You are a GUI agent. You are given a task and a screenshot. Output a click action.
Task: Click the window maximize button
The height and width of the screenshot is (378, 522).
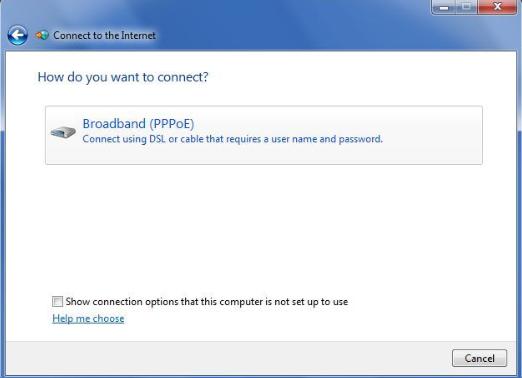tap(466, 7)
